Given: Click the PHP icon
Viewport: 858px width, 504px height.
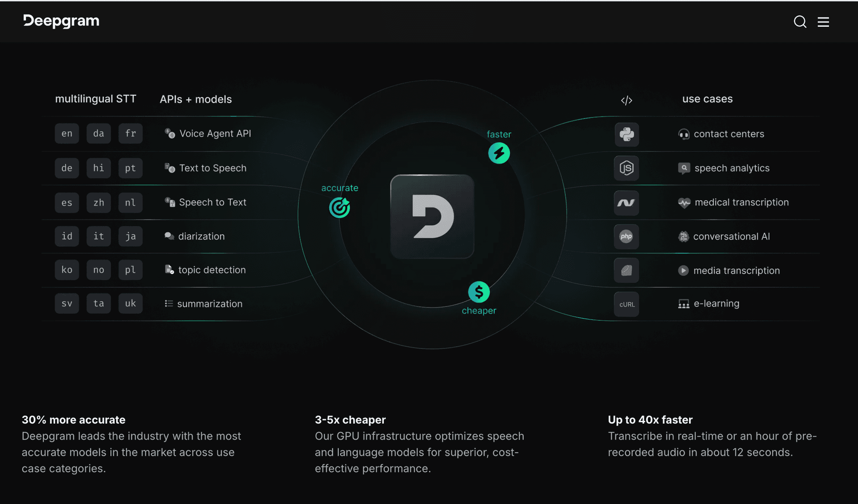Looking at the screenshot, I should 627,236.
